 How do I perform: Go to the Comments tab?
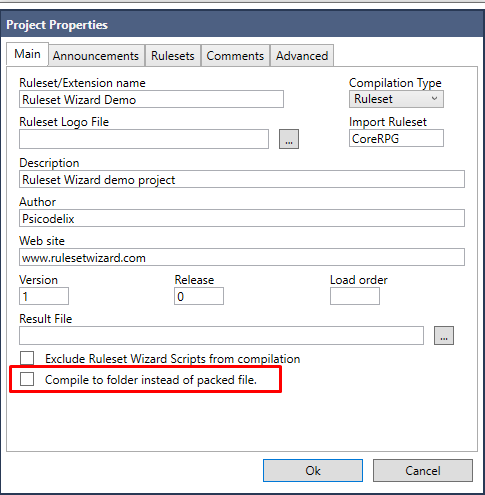point(235,56)
